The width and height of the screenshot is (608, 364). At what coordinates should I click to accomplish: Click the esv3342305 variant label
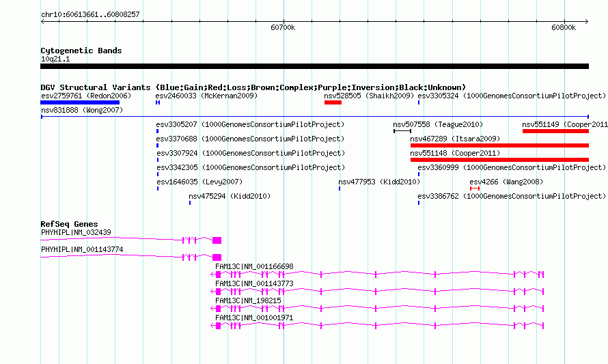(x=251, y=167)
